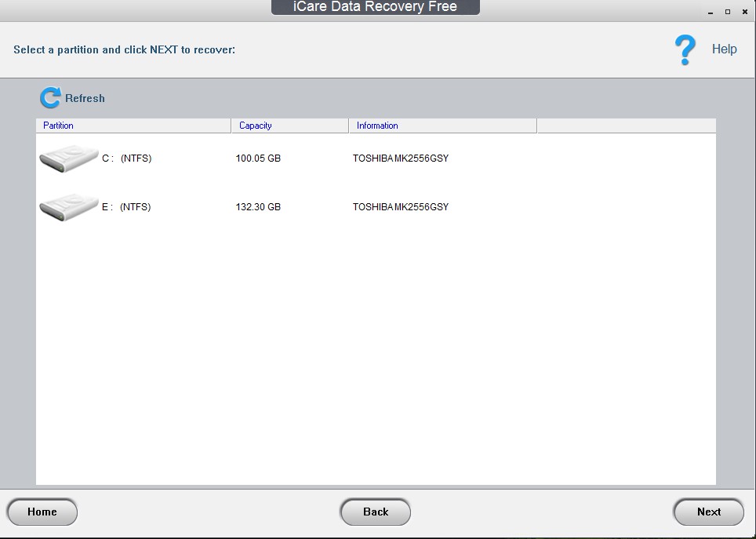Click the E: partition drive icon
756x539 pixels.
click(x=68, y=206)
